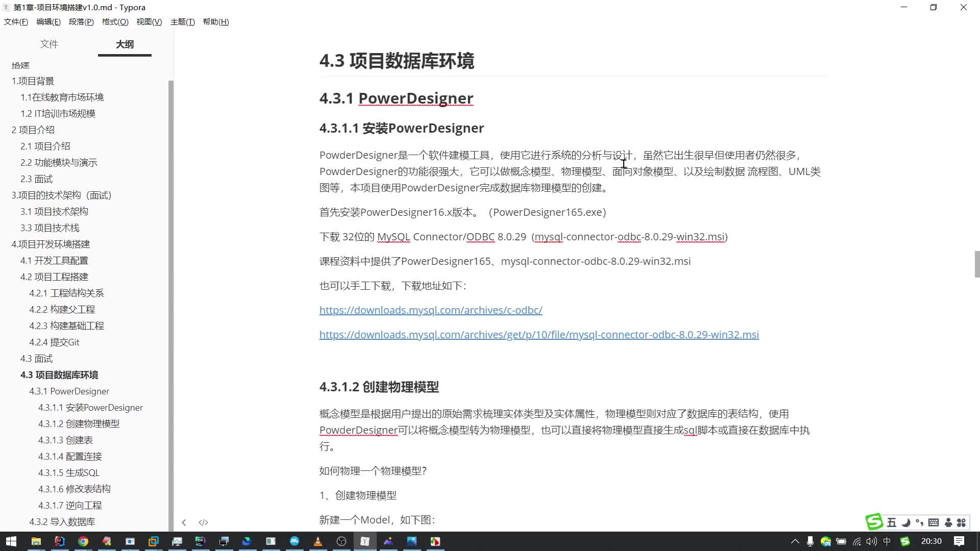This screenshot has height=551, width=980.
Task: Open OBS Studio from taskbar
Action: pos(341,541)
